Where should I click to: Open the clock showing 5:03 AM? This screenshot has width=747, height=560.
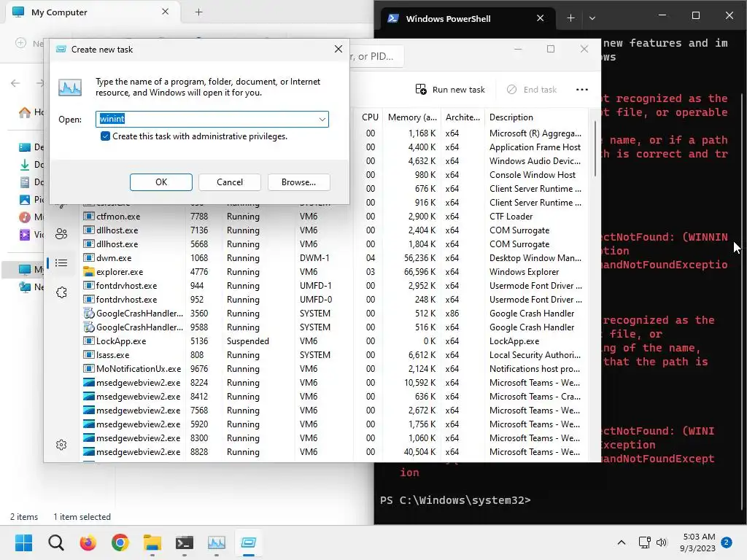coord(698,542)
